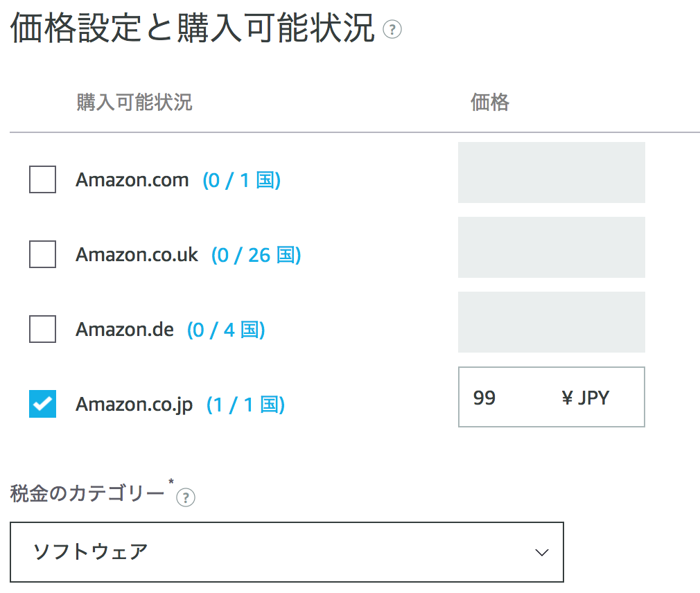This screenshot has width=700, height=593.
Task: Click the (1 / 1 国) countries link
Action: coord(245,405)
